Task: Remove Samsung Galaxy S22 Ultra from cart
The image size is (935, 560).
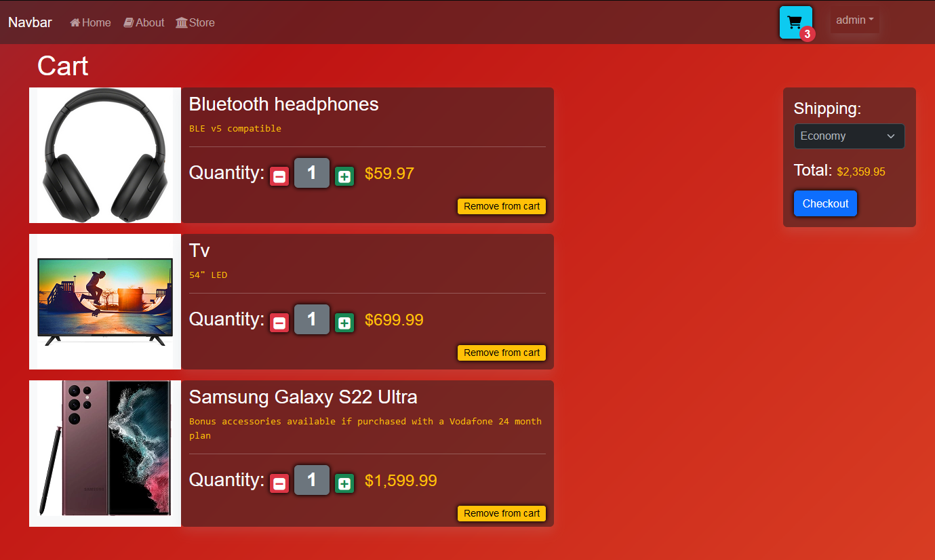Action: (x=502, y=513)
